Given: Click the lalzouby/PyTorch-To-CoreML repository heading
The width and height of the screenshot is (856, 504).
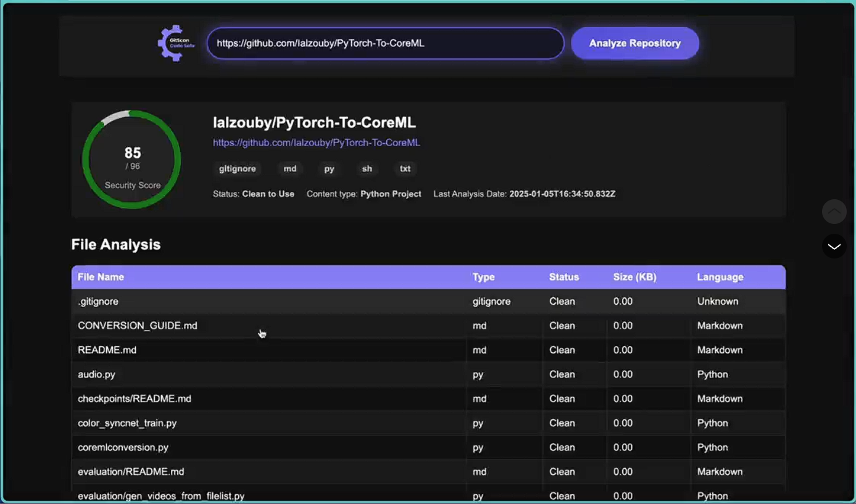Looking at the screenshot, I should (314, 122).
